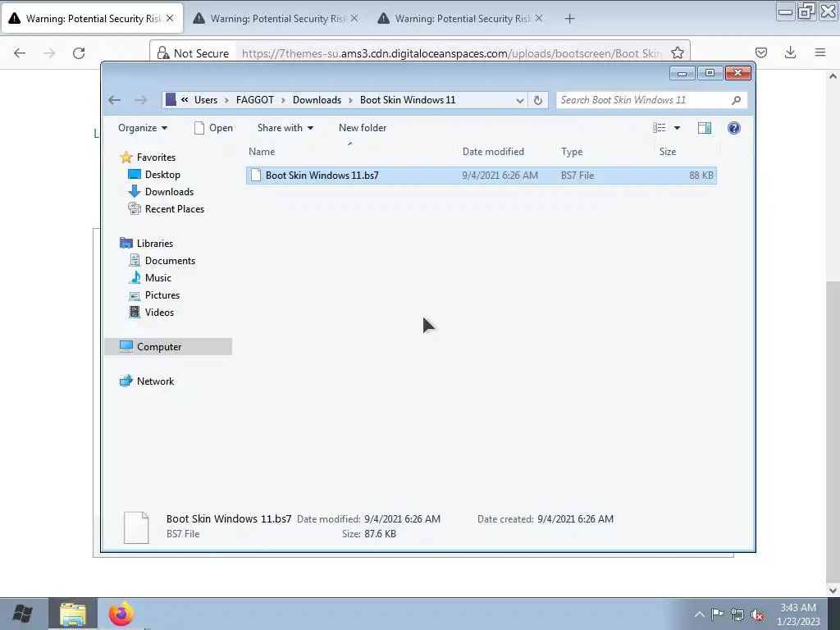Click the Action Center flag icon

tap(717, 614)
